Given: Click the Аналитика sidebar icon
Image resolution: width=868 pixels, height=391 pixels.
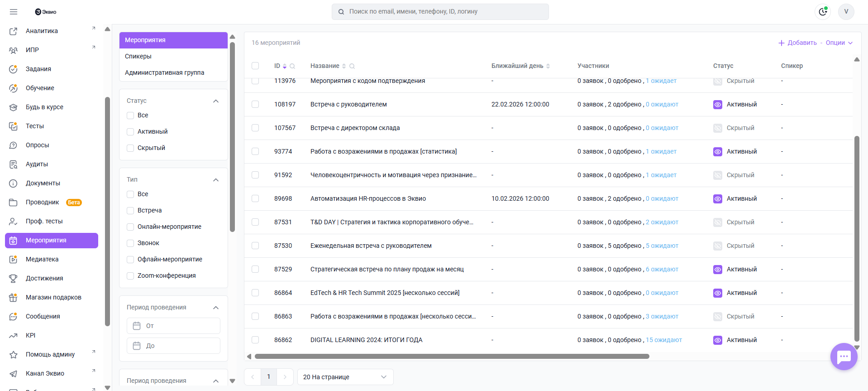Looking at the screenshot, I should [x=13, y=31].
